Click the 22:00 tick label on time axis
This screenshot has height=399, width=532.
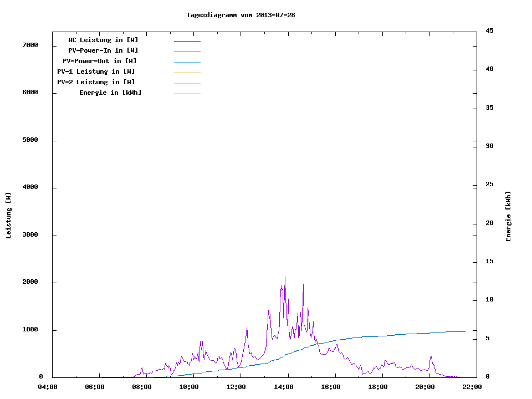(472, 387)
